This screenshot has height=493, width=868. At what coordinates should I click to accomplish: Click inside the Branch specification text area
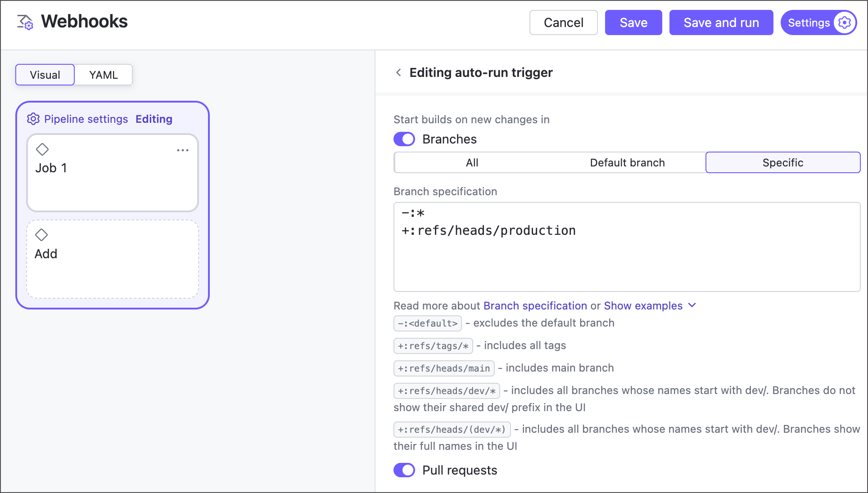click(626, 247)
